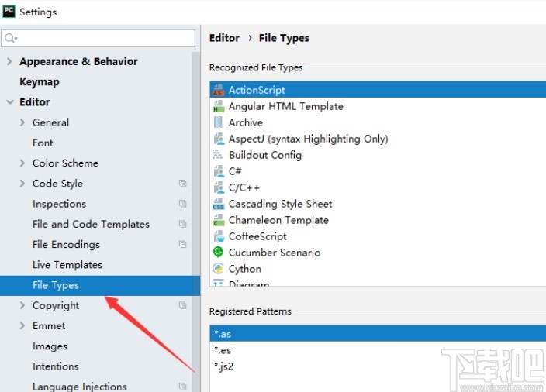Click the Editor breadcrumb link
This screenshot has width=546, height=392.
tap(224, 38)
